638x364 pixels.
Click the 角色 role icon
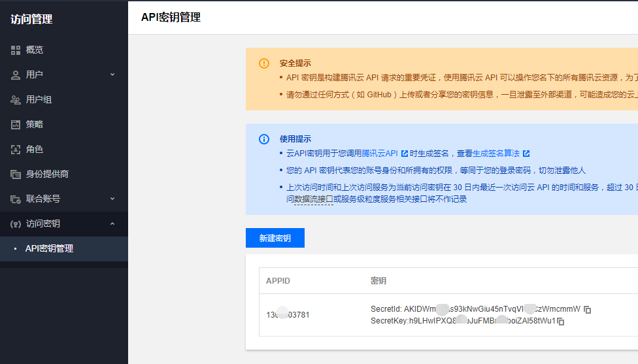tap(16, 149)
